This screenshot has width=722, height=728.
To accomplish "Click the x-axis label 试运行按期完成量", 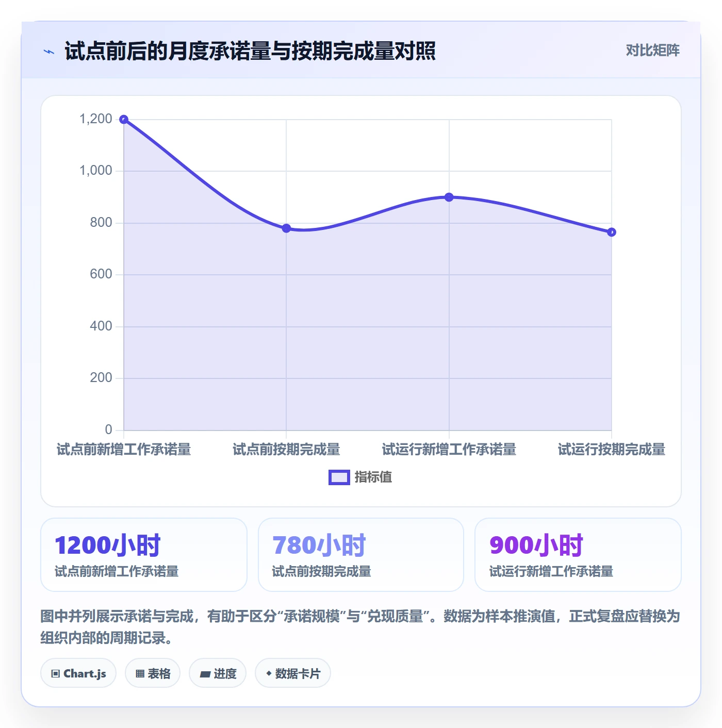I will [612, 450].
